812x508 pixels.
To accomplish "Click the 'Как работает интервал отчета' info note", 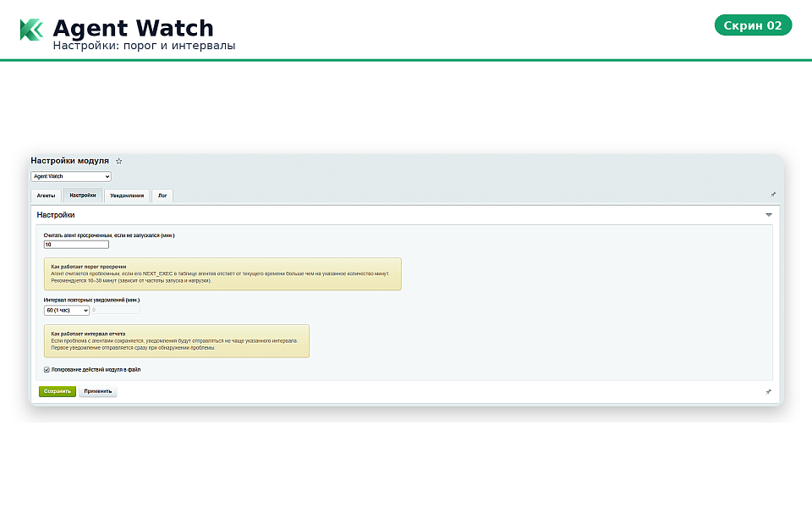I will (x=176, y=340).
